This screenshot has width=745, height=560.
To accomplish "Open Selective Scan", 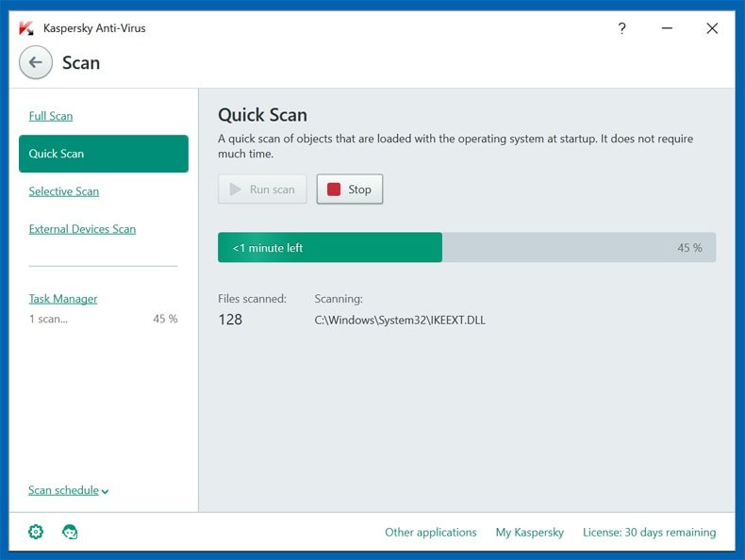I will click(x=64, y=191).
